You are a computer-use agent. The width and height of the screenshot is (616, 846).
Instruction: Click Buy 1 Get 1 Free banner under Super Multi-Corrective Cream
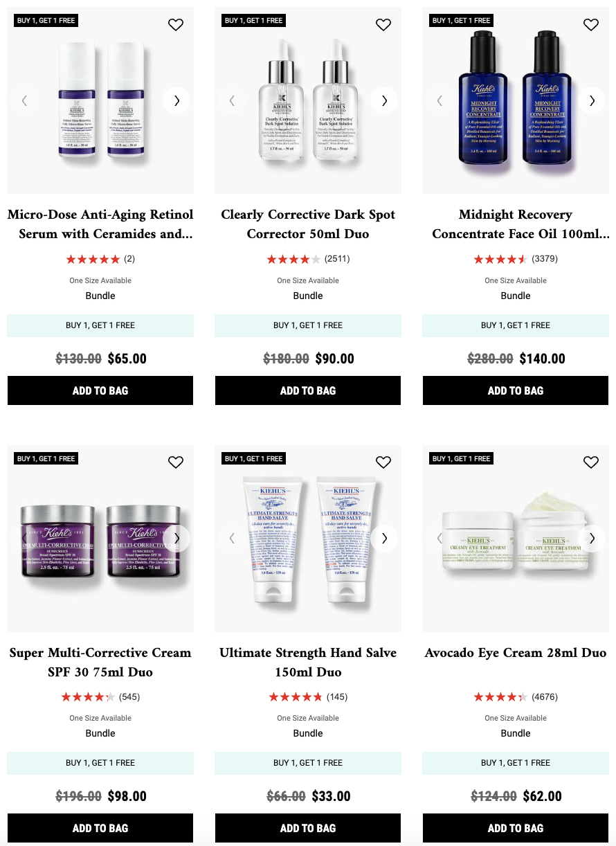[x=100, y=763]
